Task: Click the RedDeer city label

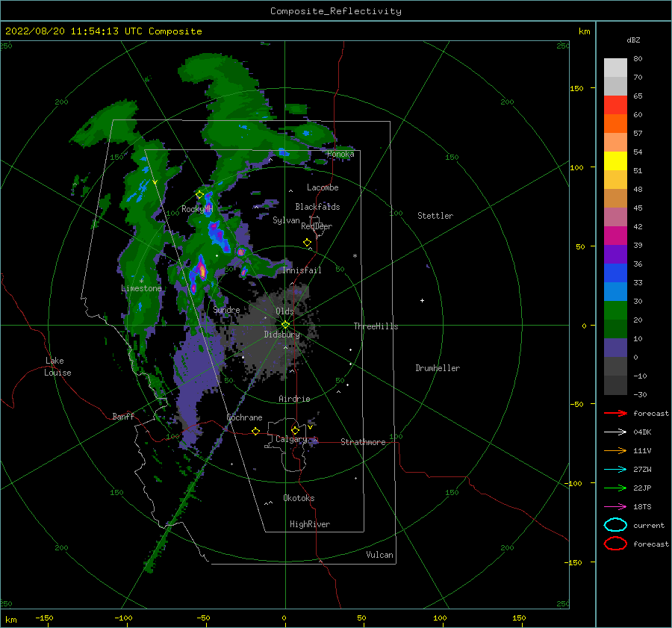Action: 317,226
